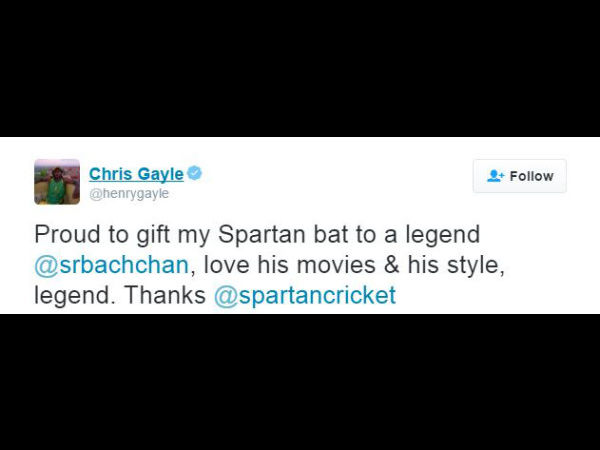Click the word "Proud" starting the tweet
This screenshot has width=600, height=450.
pos(66,235)
